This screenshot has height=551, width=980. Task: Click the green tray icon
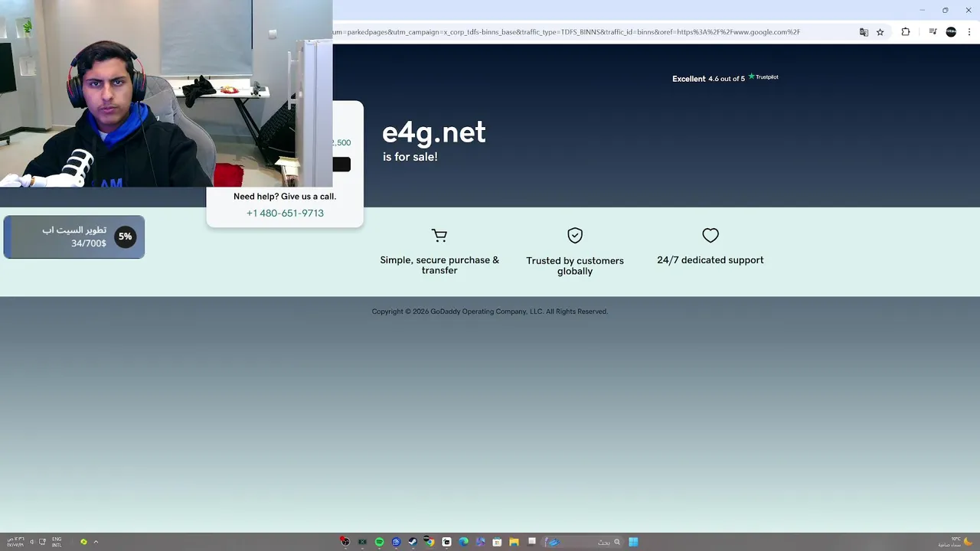[x=83, y=542]
